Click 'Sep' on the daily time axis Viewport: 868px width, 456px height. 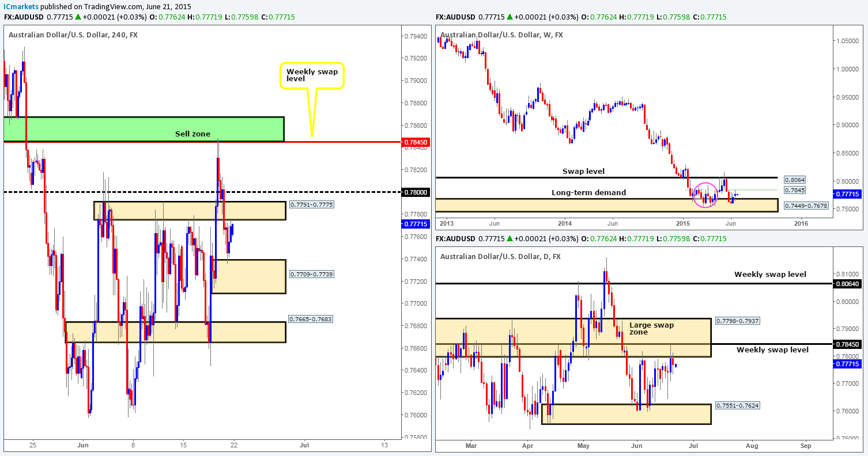click(806, 446)
